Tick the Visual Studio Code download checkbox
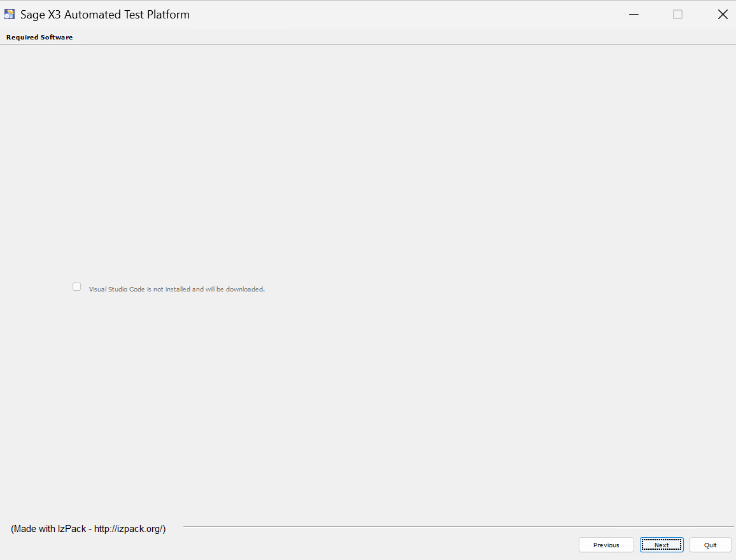 coord(77,286)
